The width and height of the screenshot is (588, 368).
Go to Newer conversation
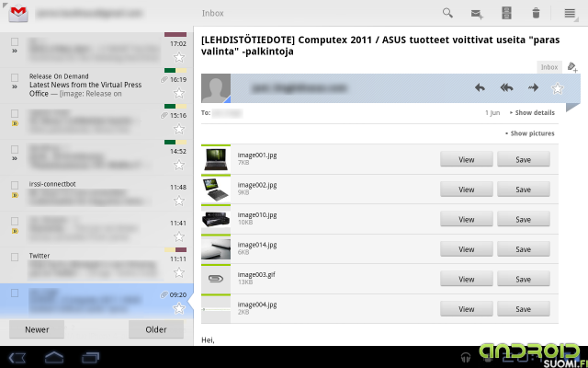click(x=37, y=329)
